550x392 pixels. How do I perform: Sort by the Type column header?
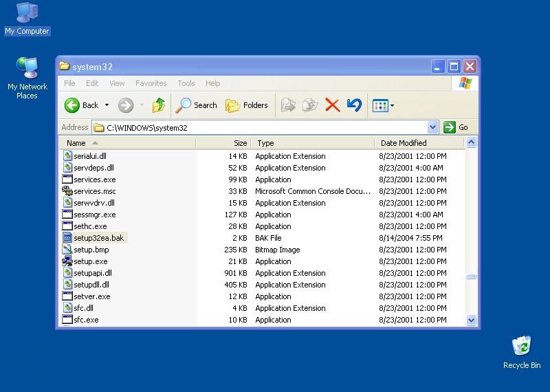tap(313, 143)
